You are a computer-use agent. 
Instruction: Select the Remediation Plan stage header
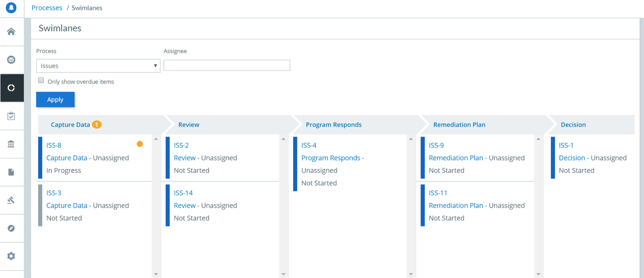tap(459, 125)
